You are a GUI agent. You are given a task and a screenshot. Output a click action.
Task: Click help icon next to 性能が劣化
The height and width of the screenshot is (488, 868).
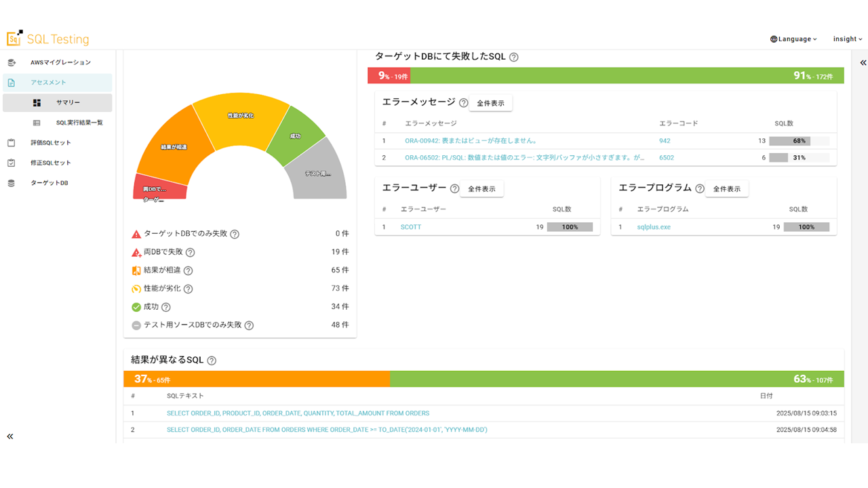188,289
